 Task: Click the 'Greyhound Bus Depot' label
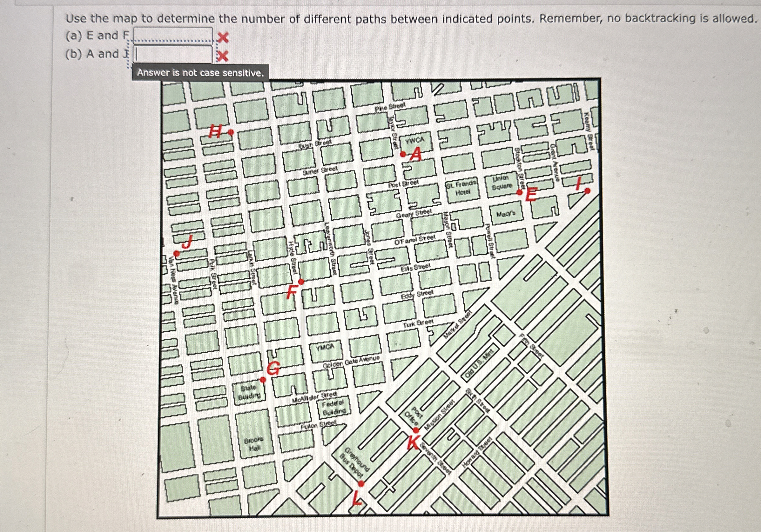355,463
